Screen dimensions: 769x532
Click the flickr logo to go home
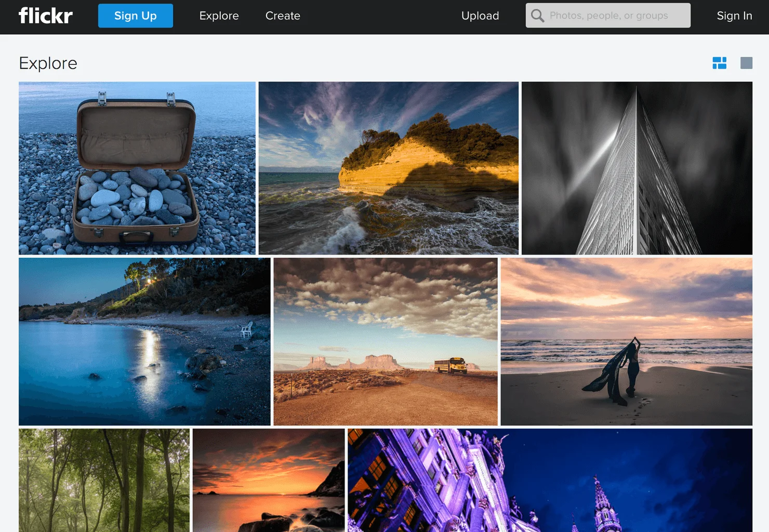(45, 16)
